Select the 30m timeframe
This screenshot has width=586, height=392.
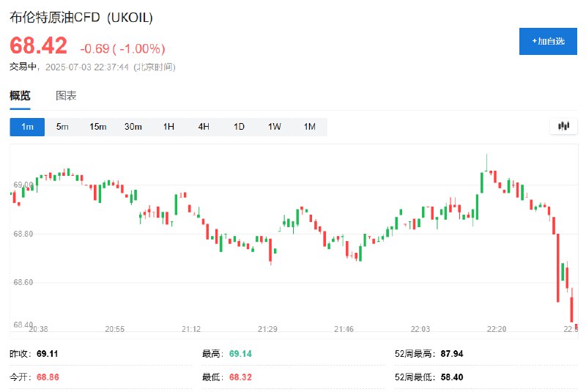(133, 127)
